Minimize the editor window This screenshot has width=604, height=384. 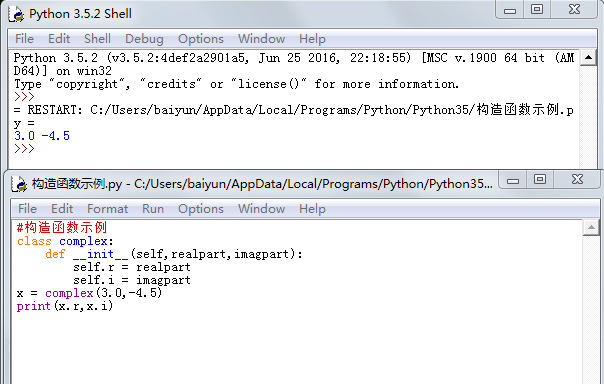pos(513,179)
